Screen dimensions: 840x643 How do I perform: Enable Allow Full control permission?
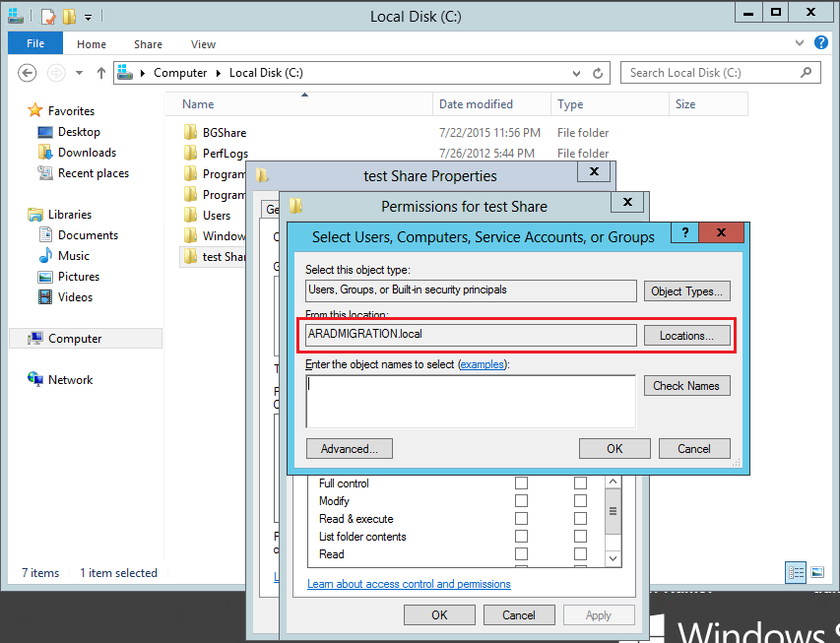tap(521, 482)
